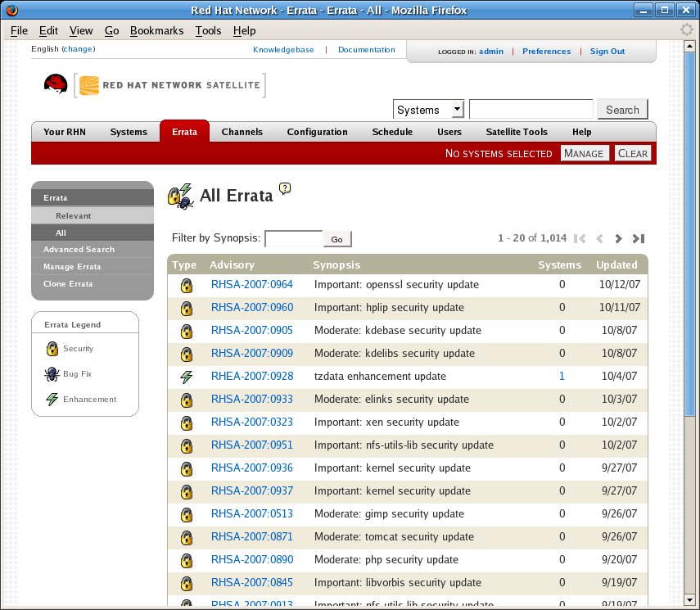Click the Enhancement bolt icon in legend
The height and width of the screenshot is (610, 700).
point(52,399)
